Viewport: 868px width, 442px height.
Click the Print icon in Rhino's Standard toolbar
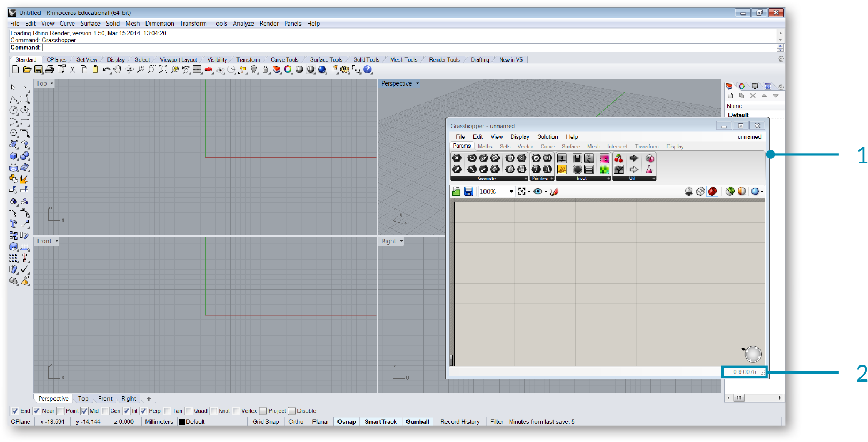pyautogui.click(x=50, y=70)
